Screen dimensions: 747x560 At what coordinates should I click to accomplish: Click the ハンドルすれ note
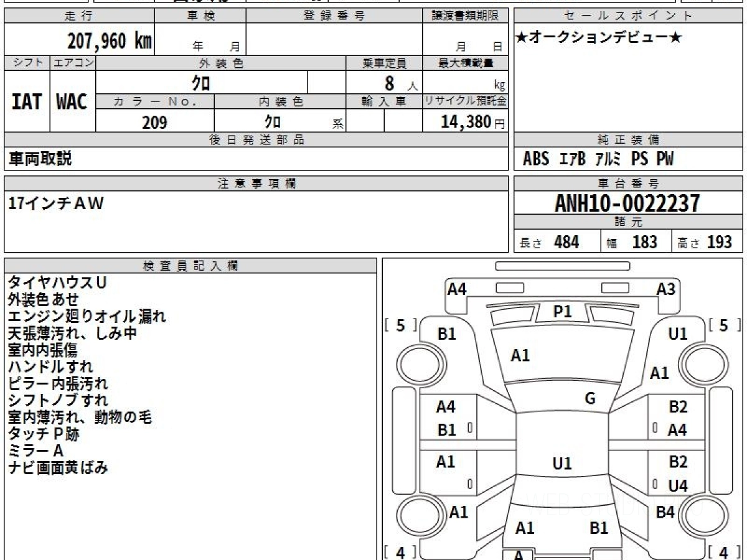pos(51,367)
